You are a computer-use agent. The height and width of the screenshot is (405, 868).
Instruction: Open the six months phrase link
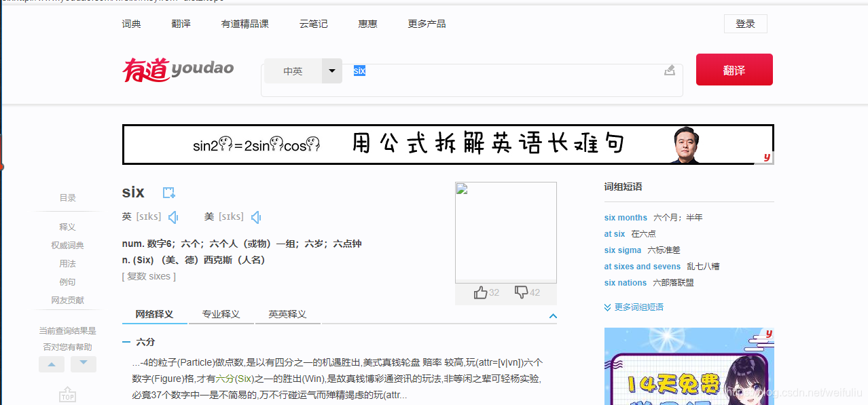coord(625,217)
